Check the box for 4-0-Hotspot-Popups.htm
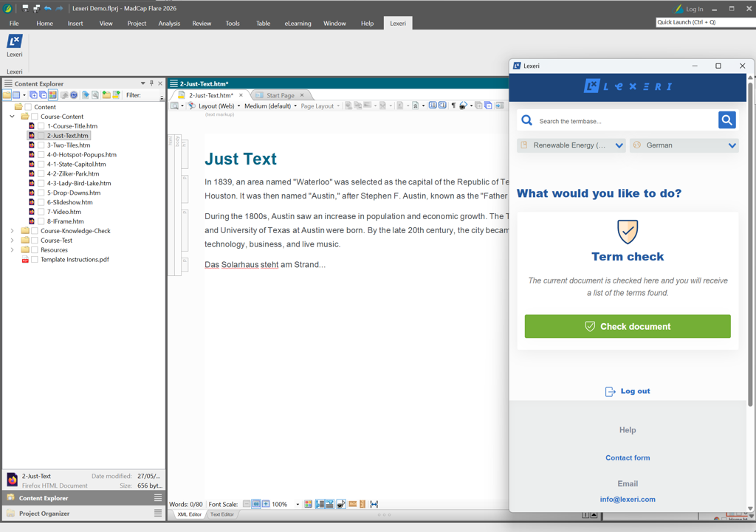 [41, 155]
